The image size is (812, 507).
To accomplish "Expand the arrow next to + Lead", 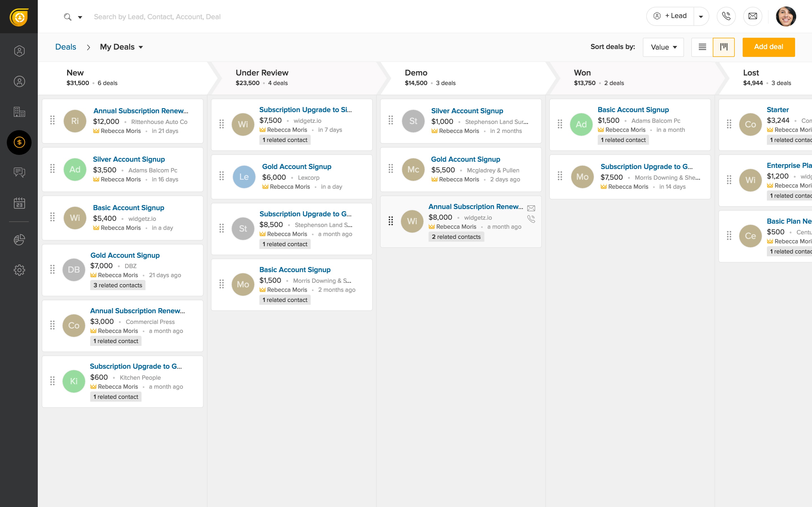I will 701,16.
